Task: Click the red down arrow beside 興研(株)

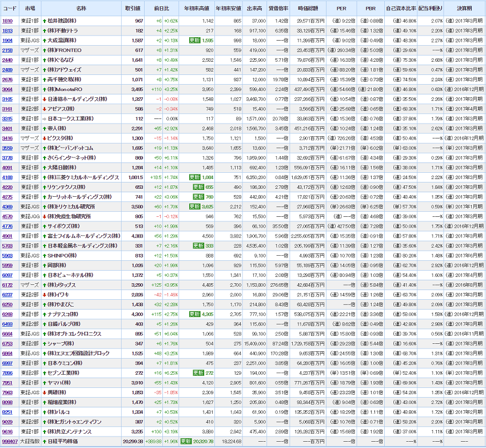Action: pos(45,393)
